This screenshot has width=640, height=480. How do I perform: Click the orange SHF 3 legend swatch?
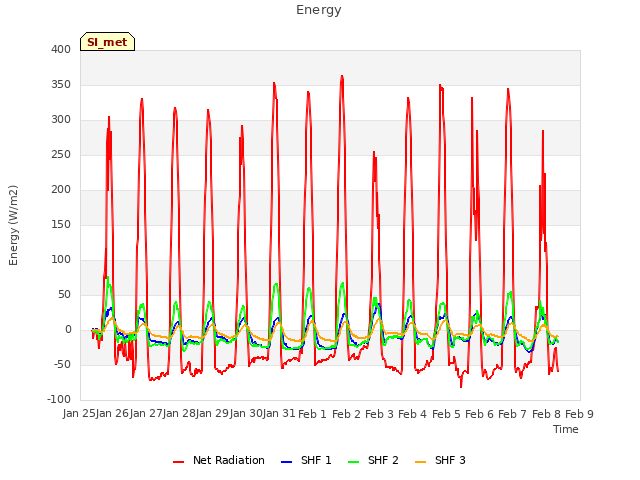420,462
